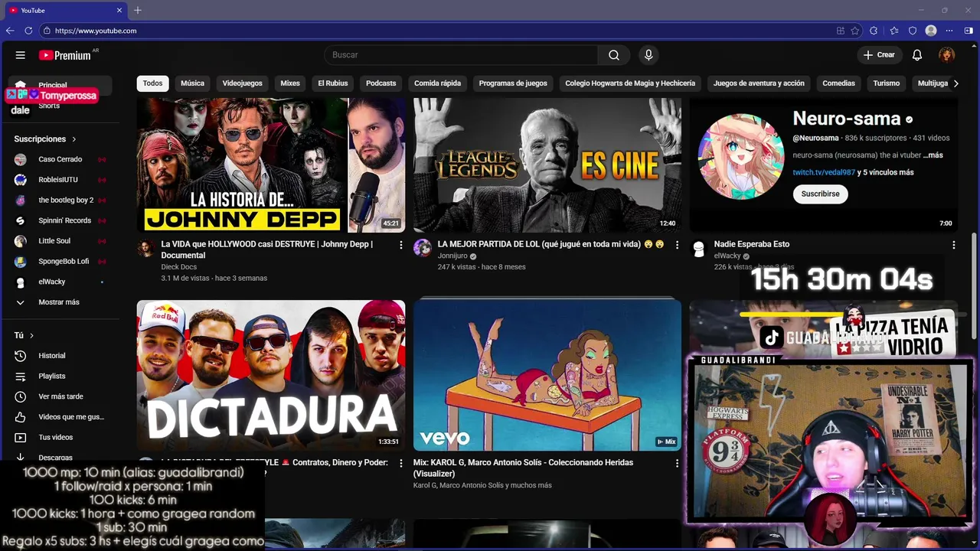Open options for LA MEJOR PARTIDA DE LOL video

pos(677,245)
